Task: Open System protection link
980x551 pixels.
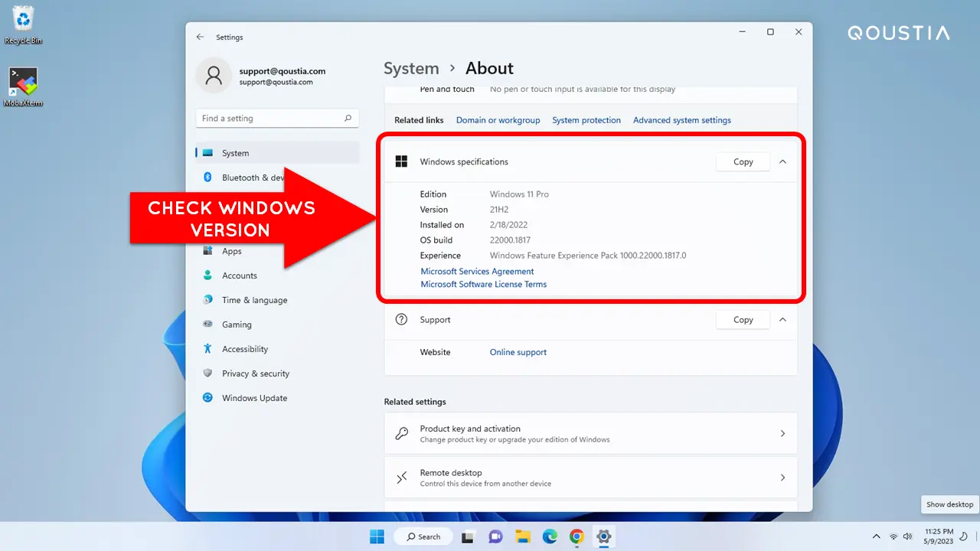Action: pyautogui.click(x=586, y=120)
